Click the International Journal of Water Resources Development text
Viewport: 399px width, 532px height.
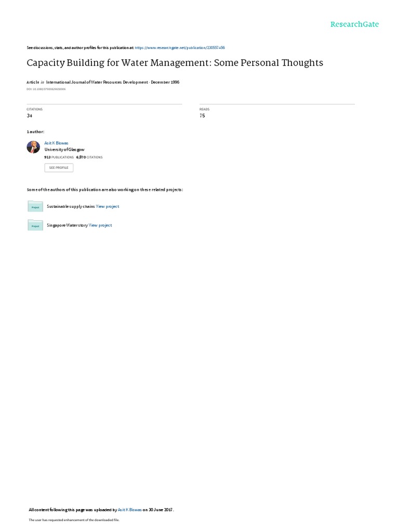(97, 82)
